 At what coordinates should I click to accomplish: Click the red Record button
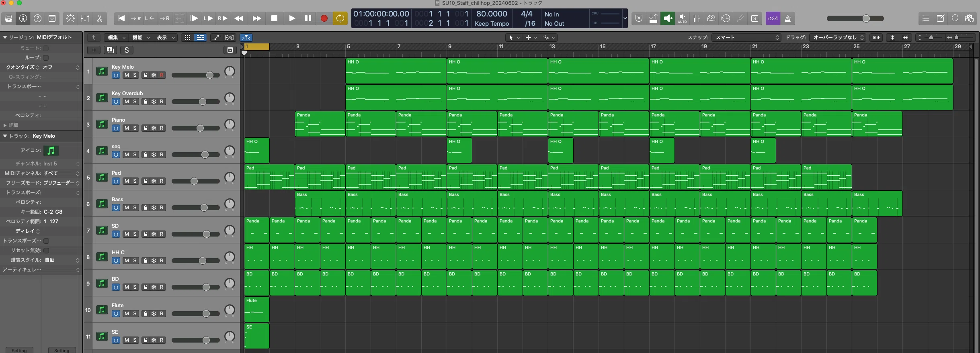(324, 18)
